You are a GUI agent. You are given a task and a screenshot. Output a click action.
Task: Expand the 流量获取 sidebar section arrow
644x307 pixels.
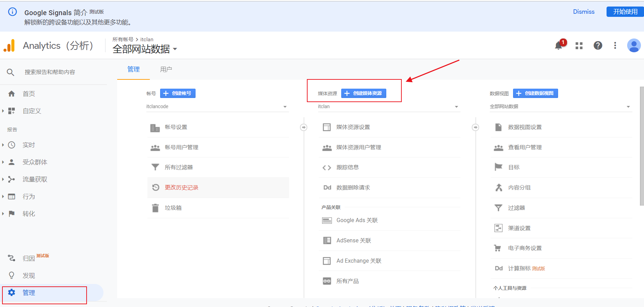pos(3,179)
